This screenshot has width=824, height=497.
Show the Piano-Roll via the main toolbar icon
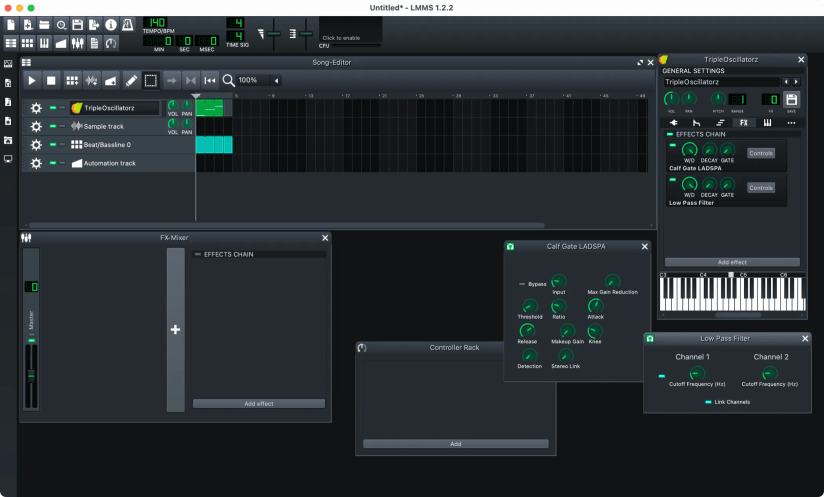click(44, 43)
